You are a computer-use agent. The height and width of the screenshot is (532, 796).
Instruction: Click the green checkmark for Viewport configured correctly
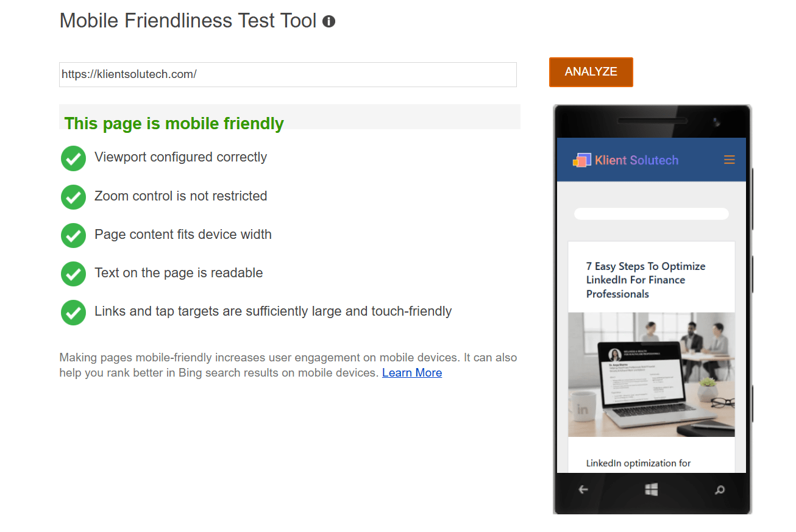tap(73, 158)
